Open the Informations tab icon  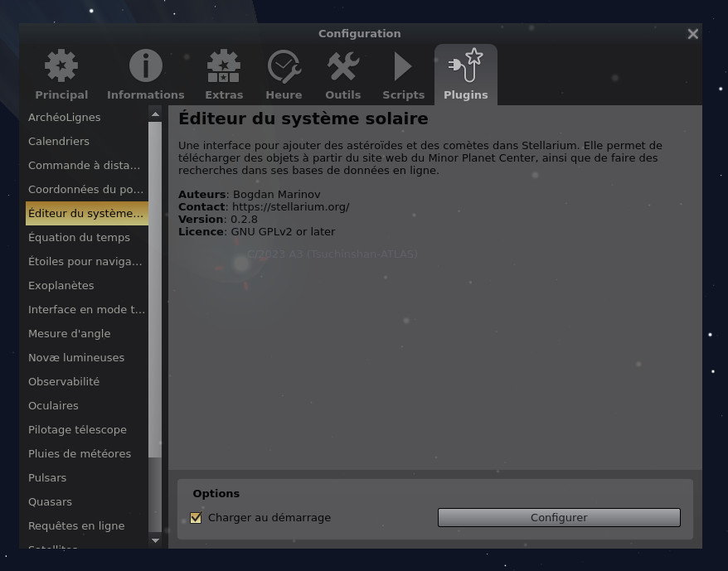[x=145, y=65]
